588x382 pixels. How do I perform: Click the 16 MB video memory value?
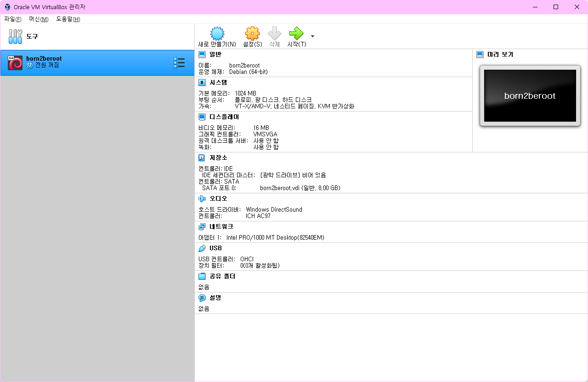261,128
